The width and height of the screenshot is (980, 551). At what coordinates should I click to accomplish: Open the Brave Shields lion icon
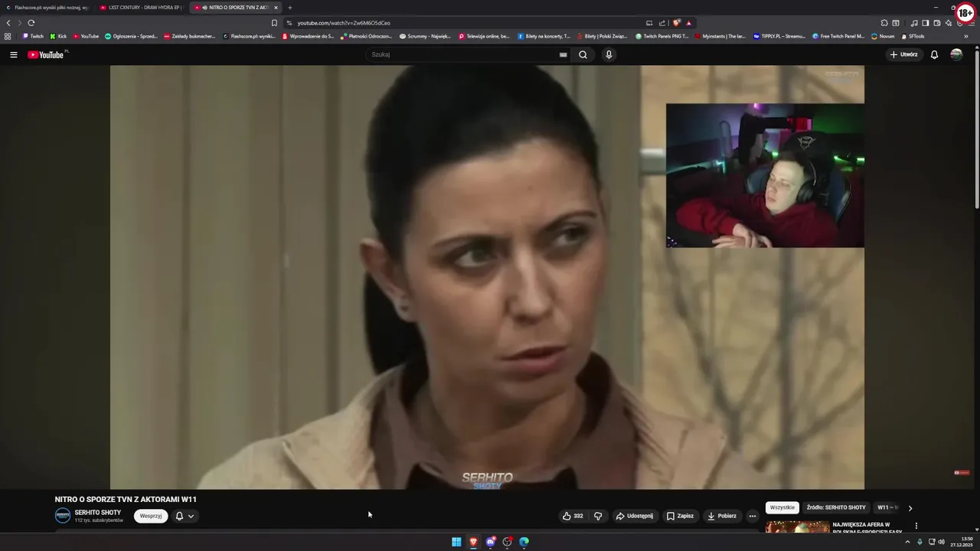(x=676, y=23)
